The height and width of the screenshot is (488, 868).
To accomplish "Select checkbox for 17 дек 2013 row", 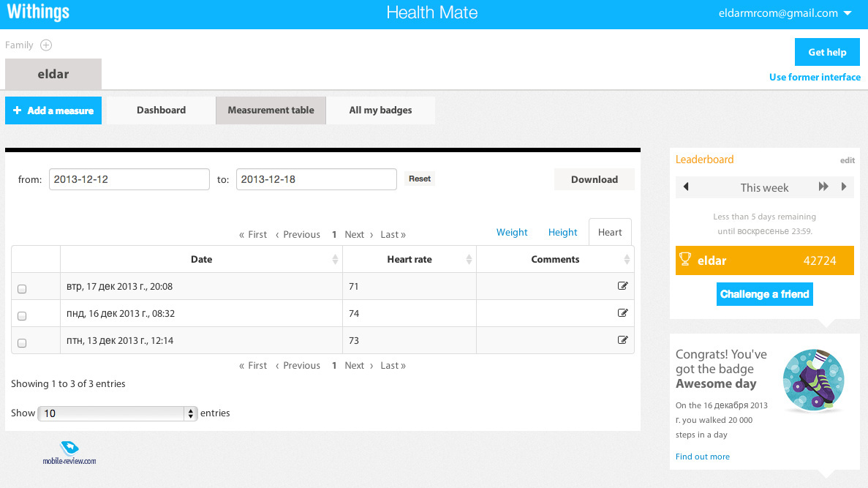I will pyautogui.click(x=22, y=288).
